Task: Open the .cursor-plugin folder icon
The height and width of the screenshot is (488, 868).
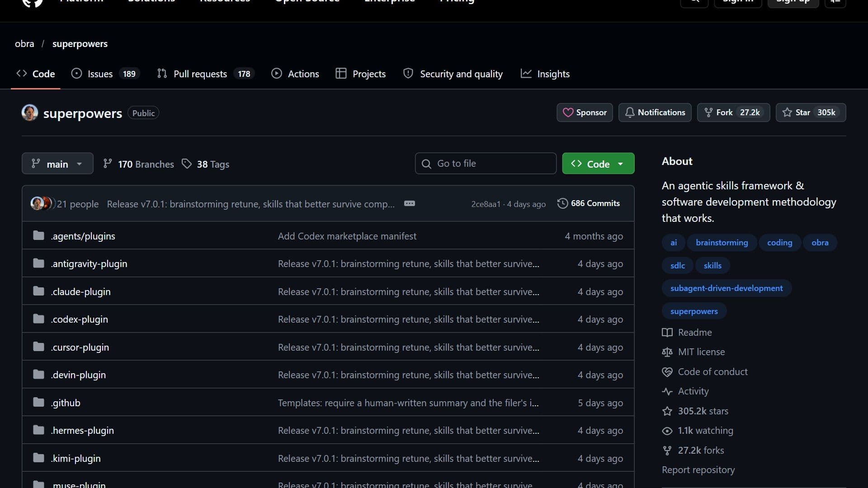Action: [39, 347]
